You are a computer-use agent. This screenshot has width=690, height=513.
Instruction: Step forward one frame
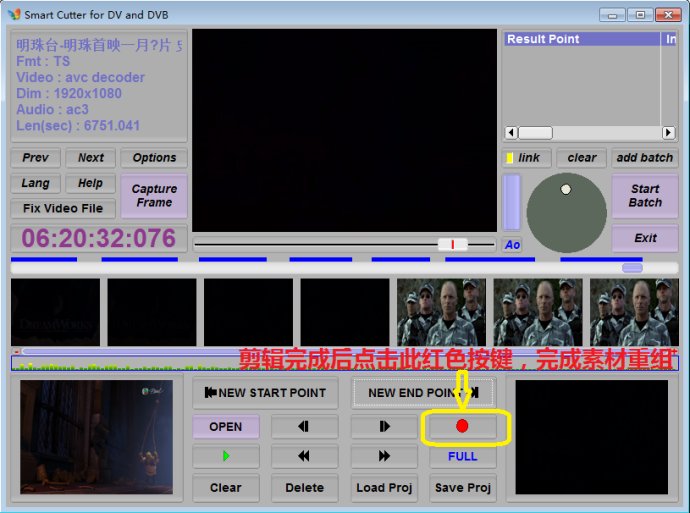click(x=383, y=426)
